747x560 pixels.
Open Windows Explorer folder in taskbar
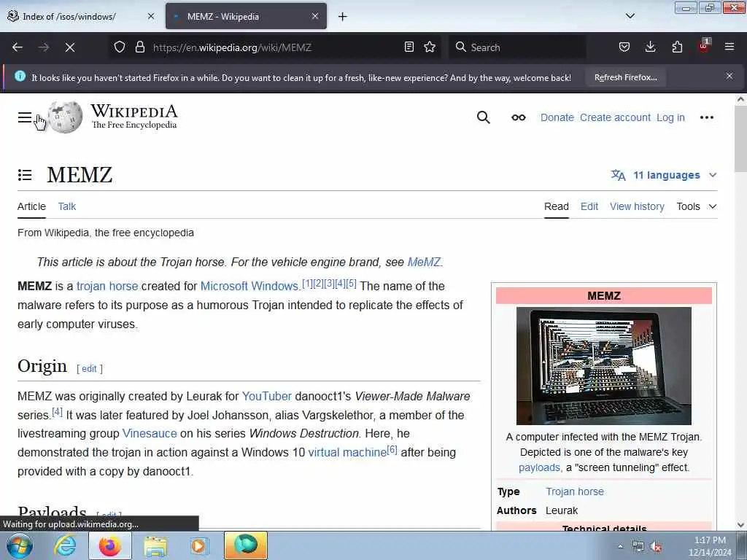tap(155, 546)
